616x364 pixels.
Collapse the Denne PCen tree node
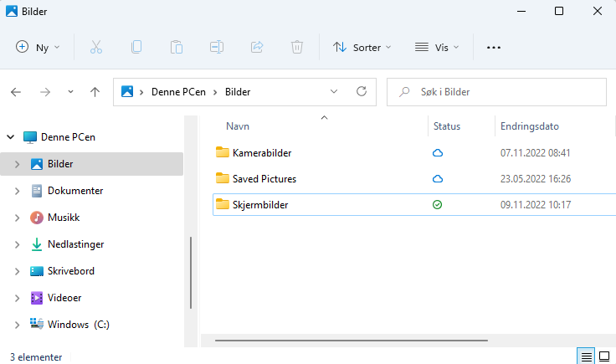click(11, 137)
